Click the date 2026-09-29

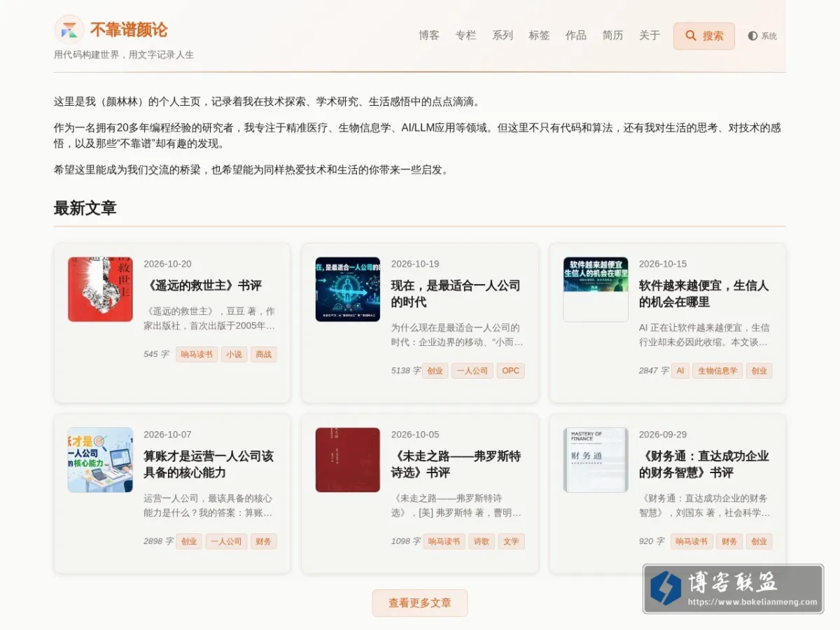click(663, 435)
